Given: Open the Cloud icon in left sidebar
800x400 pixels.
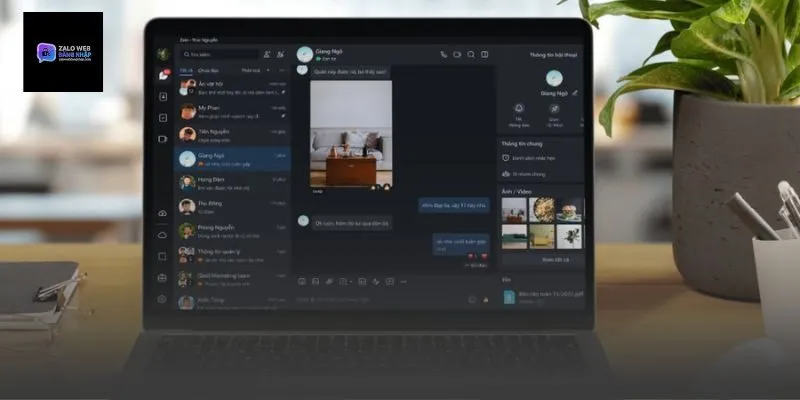Looking at the screenshot, I should (x=162, y=235).
